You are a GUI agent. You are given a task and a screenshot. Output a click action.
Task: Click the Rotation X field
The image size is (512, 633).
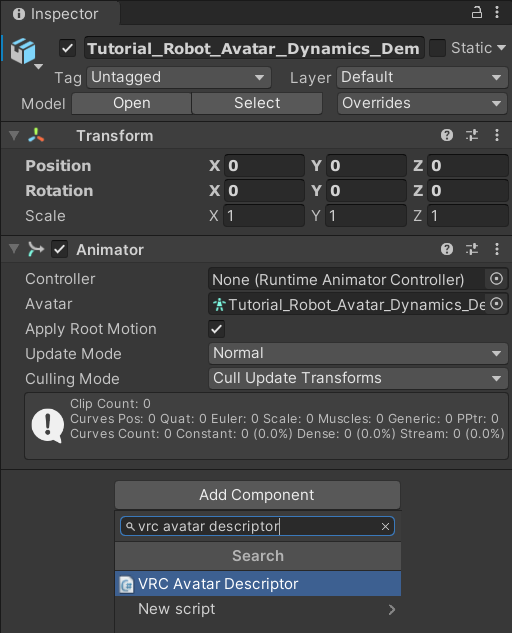tap(264, 191)
